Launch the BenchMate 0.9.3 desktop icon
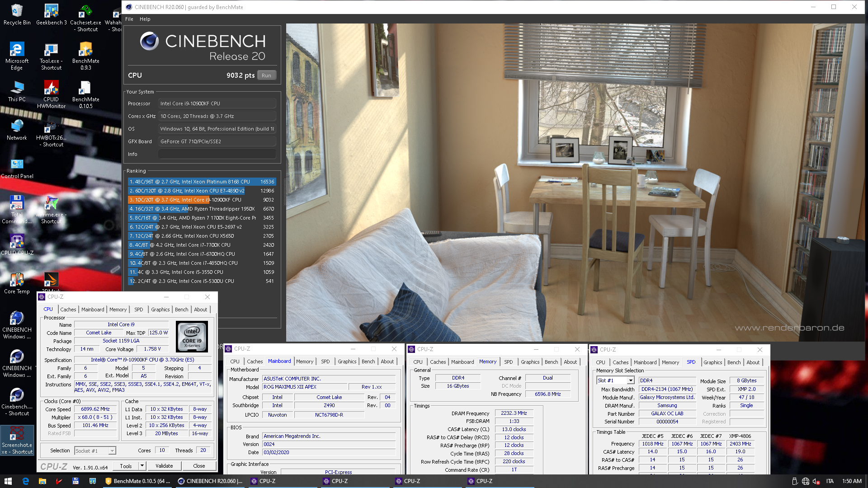 (x=85, y=56)
